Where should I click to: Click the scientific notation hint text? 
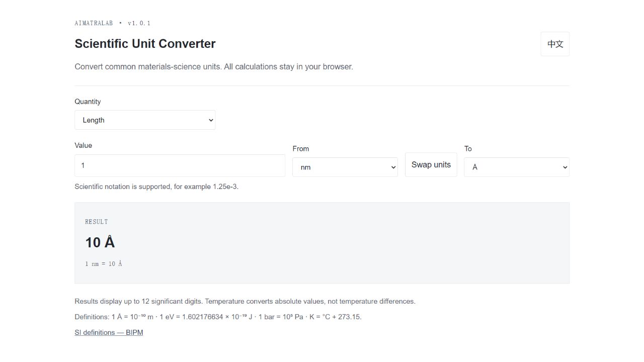pyautogui.click(x=156, y=187)
